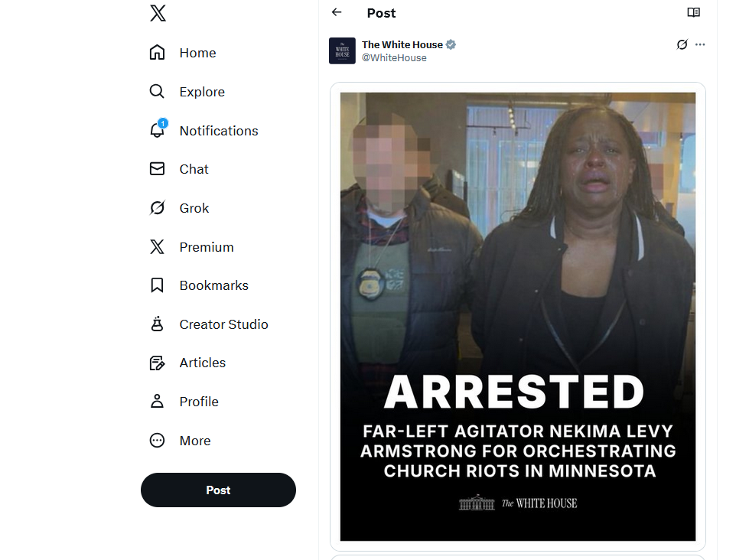
Task: Open the Grok icon in sidebar
Action: [x=158, y=208]
